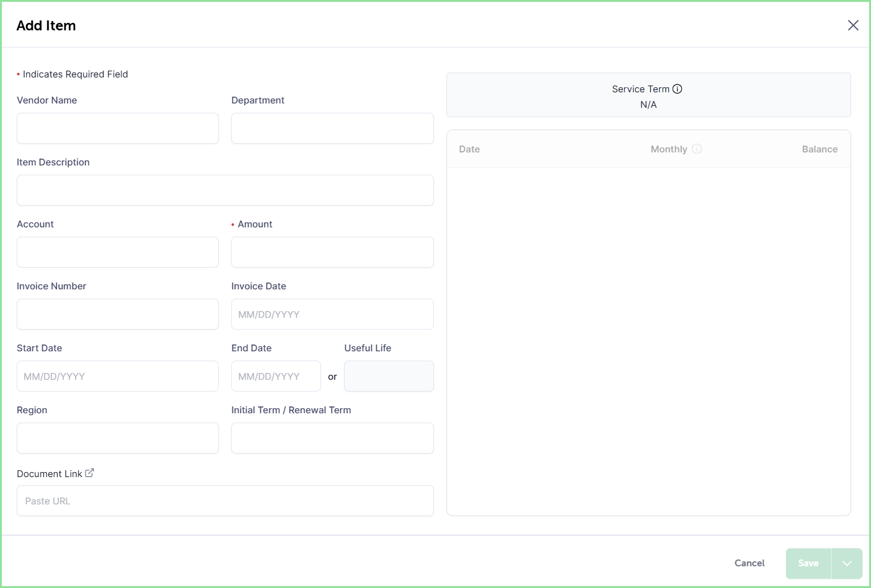
Task: Select the Useful Life field
Action: click(x=389, y=376)
